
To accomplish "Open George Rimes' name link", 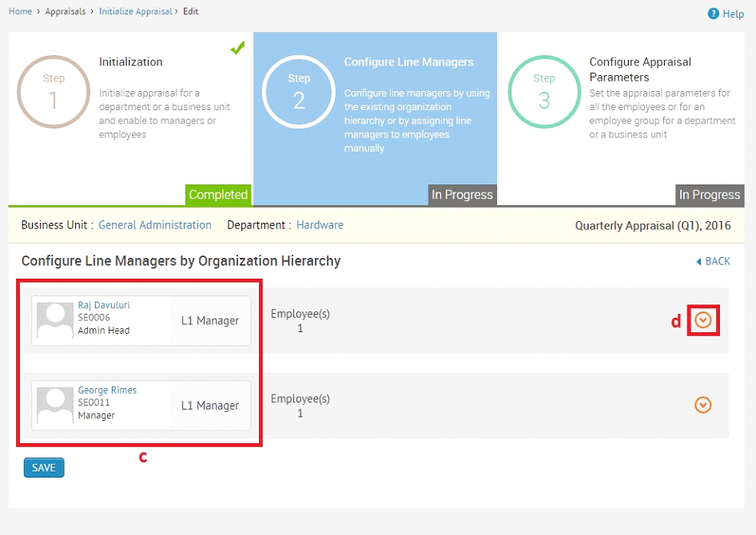I will (x=107, y=390).
